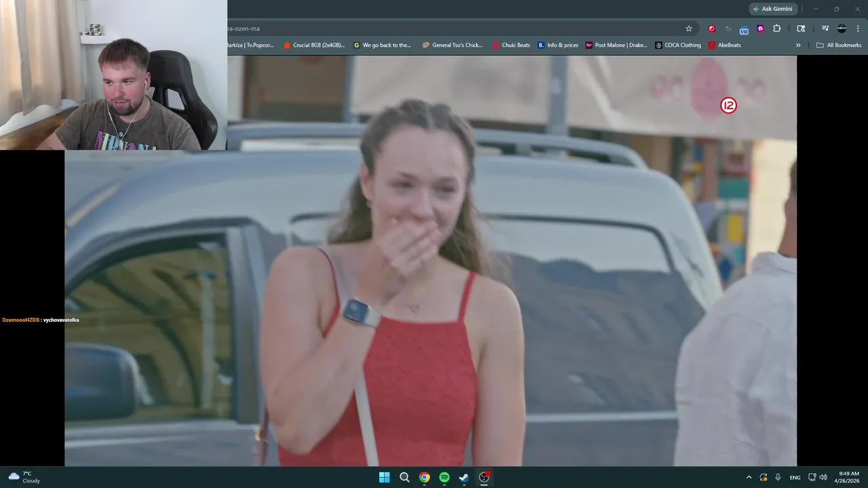868x488 pixels.
Task: Click the microphone tray icon
Action: point(778,477)
